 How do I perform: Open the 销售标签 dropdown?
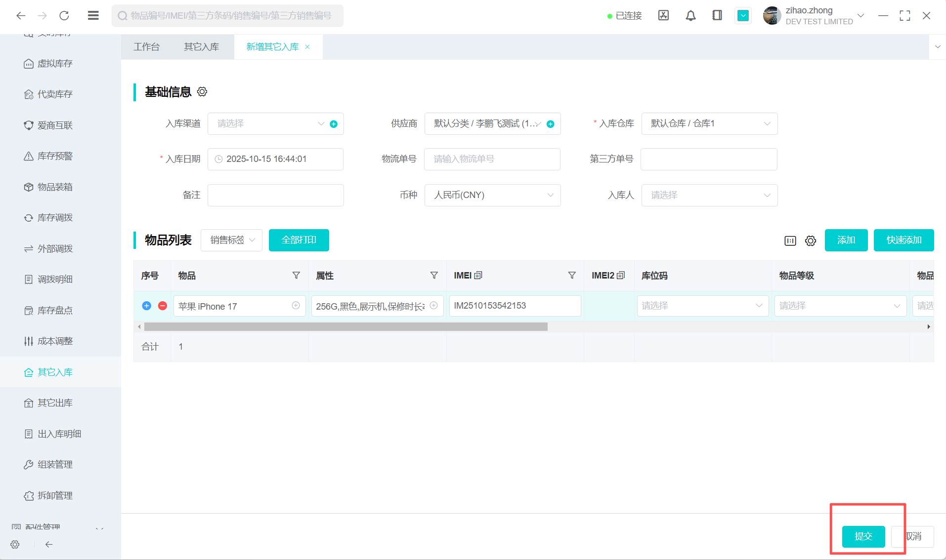click(231, 240)
